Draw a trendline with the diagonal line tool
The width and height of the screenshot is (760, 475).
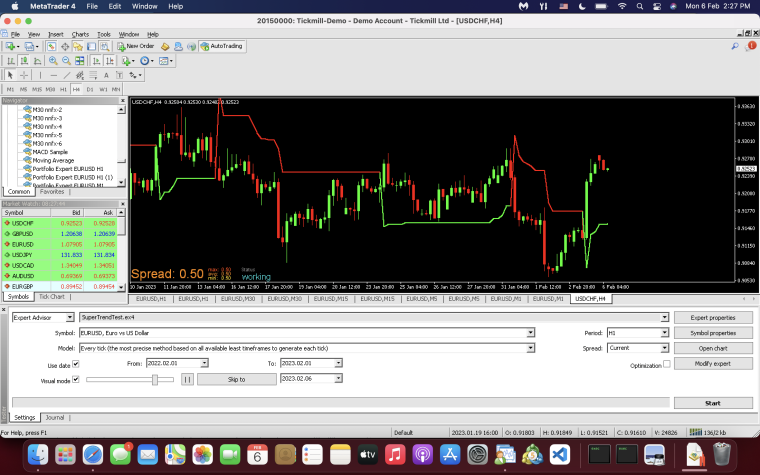(x=67, y=75)
